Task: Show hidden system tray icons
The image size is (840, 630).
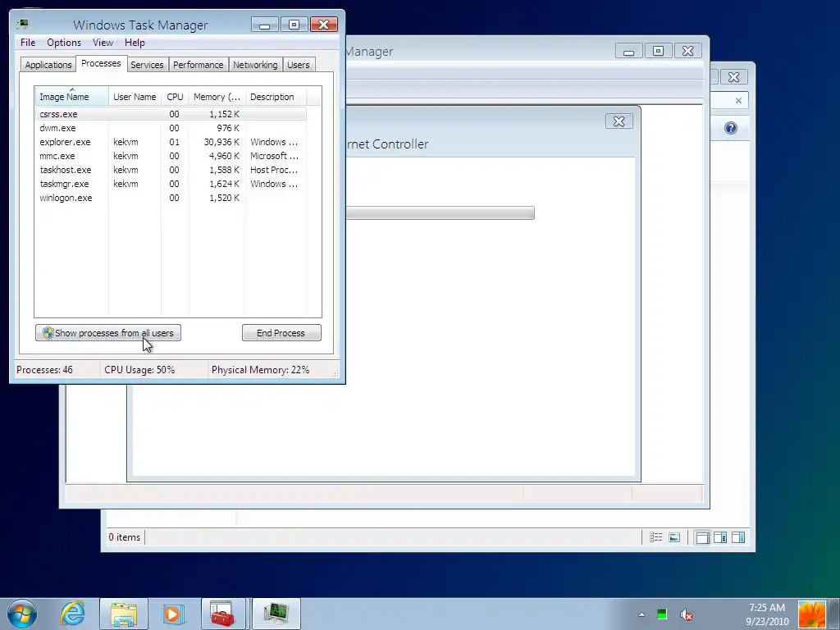Action: (x=641, y=614)
